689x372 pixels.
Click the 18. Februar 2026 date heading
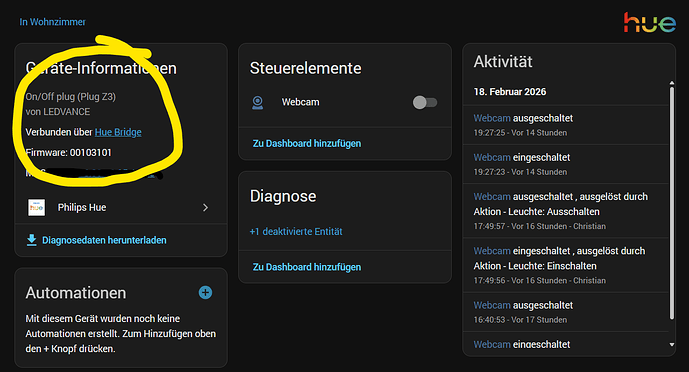(510, 92)
